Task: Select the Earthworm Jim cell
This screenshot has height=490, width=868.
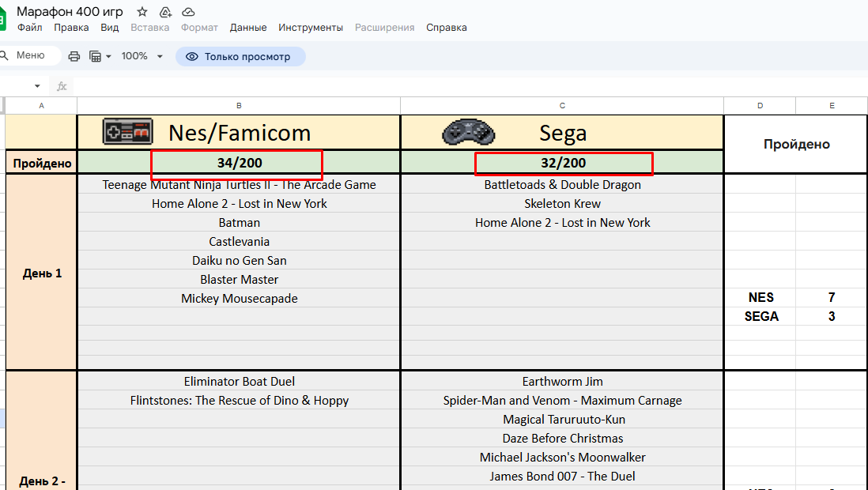Action: 562,381
